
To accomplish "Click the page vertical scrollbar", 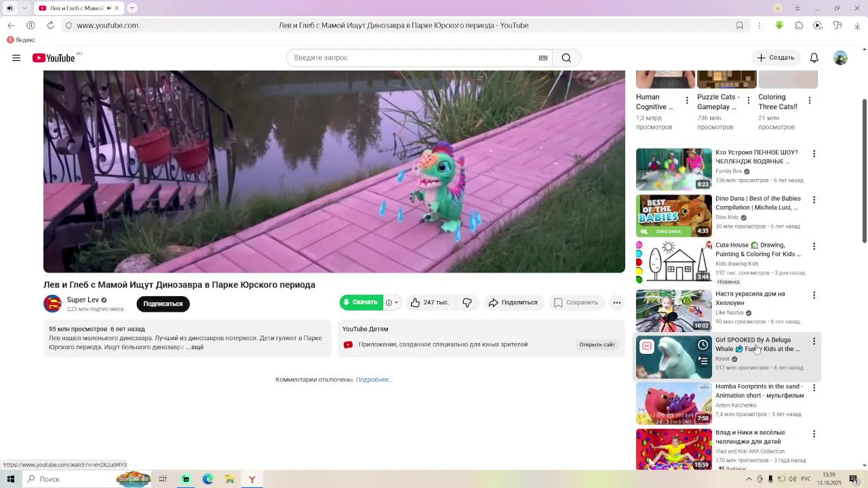I will click(x=864, y=169).
